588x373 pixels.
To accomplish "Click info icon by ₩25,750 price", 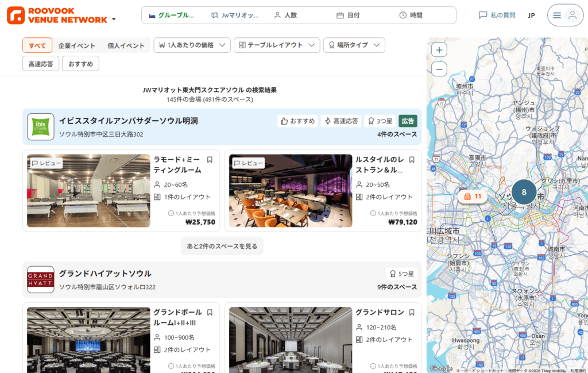I will (x=171, y=213).
